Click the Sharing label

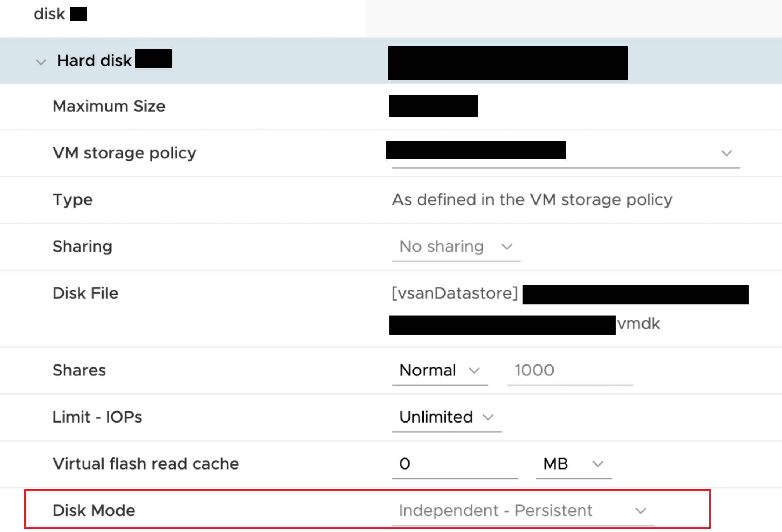coord(82,247)
